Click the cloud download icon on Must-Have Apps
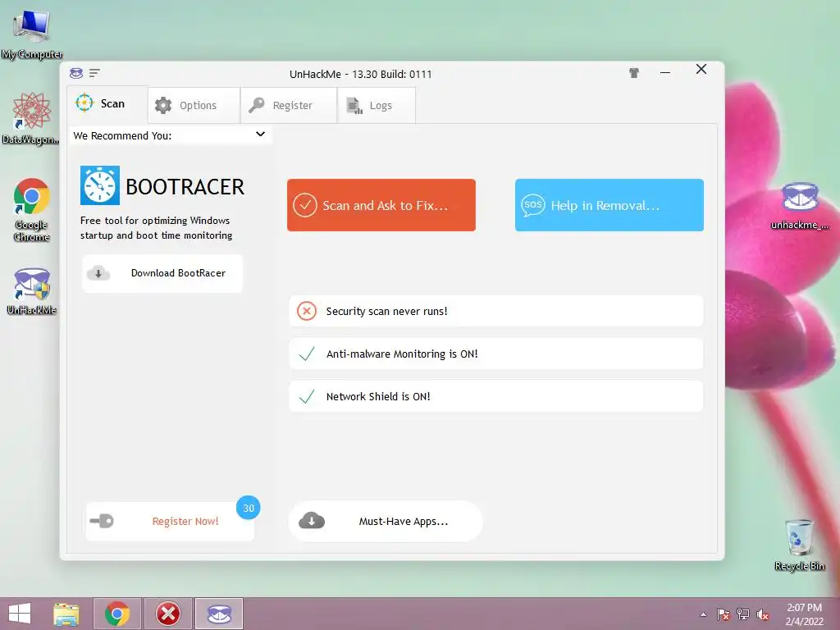This screenshot has height=630, width=840. [x=312, y=521]
